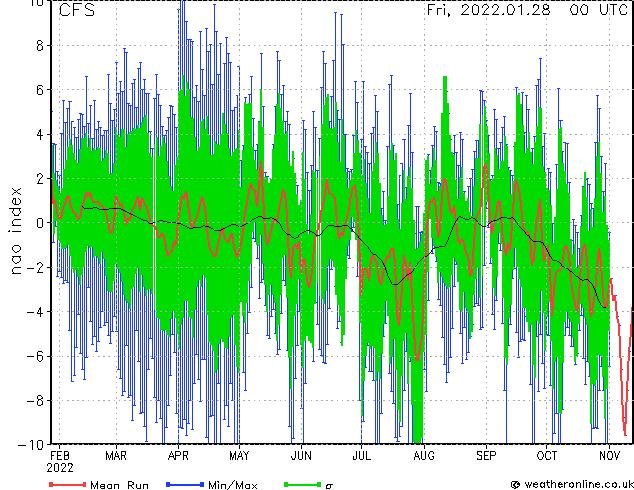Viewport: 634px width, 490px height.
Task: Open the weatheronline.co.uk credit
Action: tap(572, 484)
